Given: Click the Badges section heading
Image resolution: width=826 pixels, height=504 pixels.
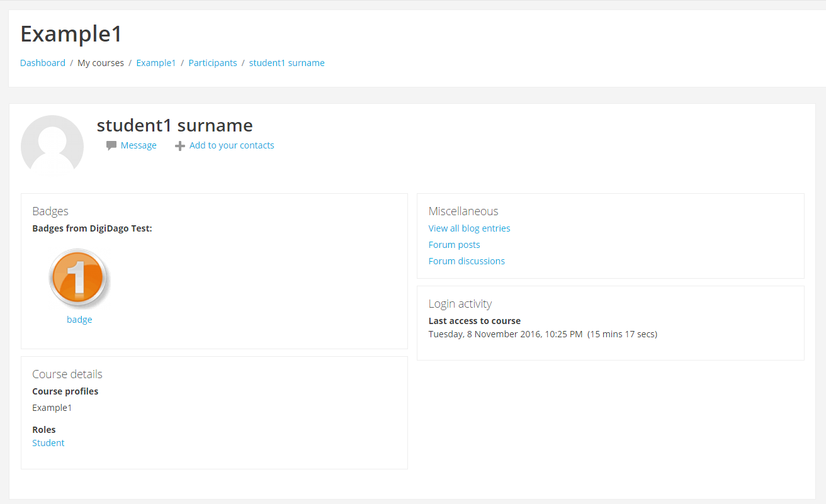Looking at the screenshot, I should pyautogui.click(x=50, y=211).
